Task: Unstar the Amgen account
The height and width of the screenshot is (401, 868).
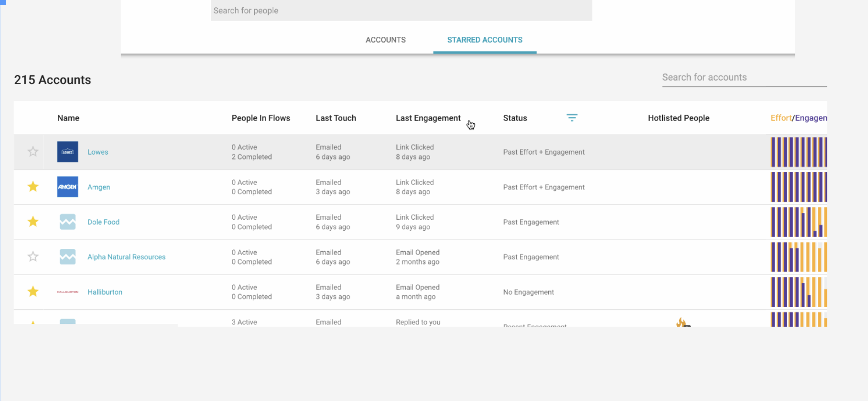Action: point(33,187)
